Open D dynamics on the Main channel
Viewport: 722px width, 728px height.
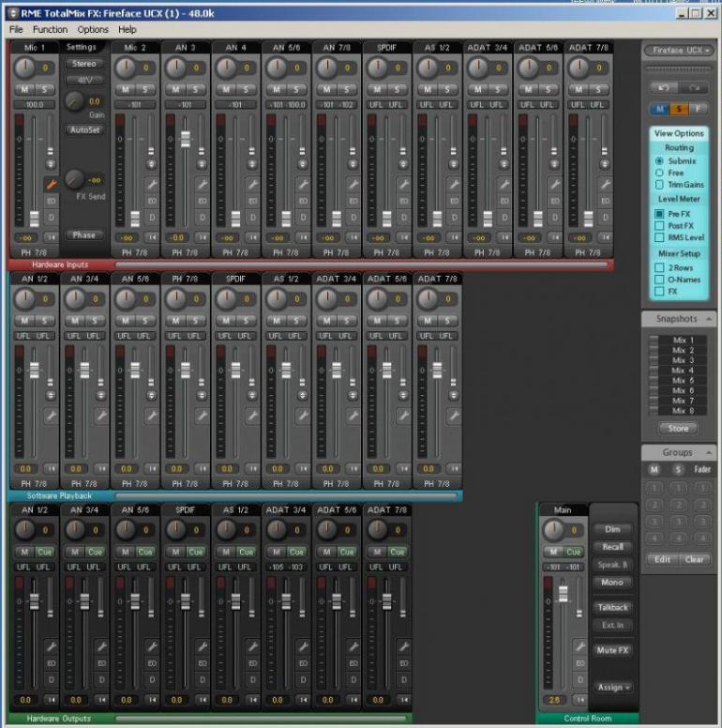tap(580, 680)
